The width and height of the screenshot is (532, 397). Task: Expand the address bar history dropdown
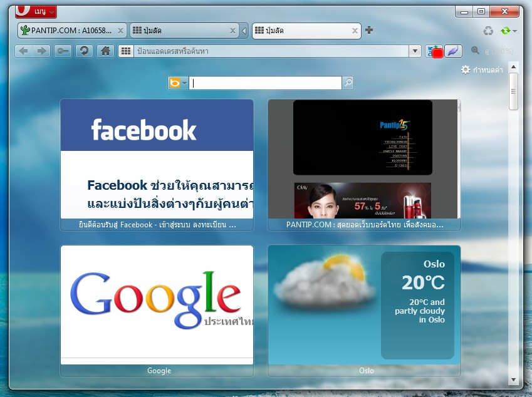tap(415, 51)
